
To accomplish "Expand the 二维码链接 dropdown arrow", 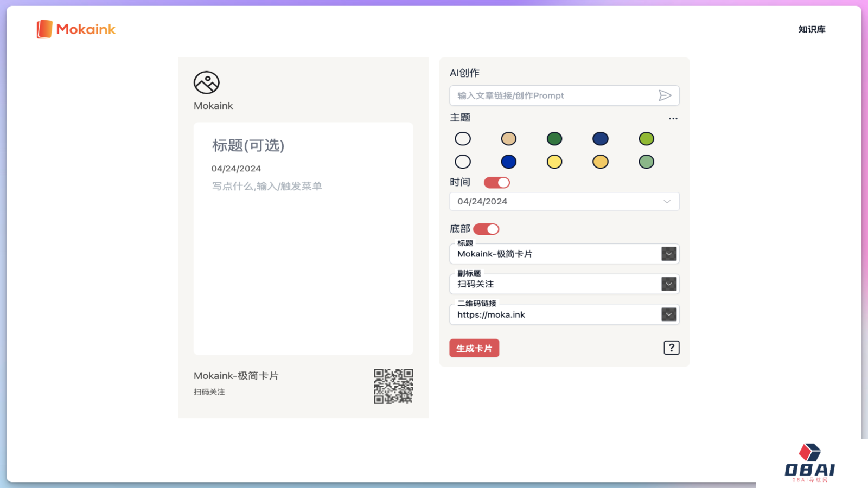I will coord(668,314).
